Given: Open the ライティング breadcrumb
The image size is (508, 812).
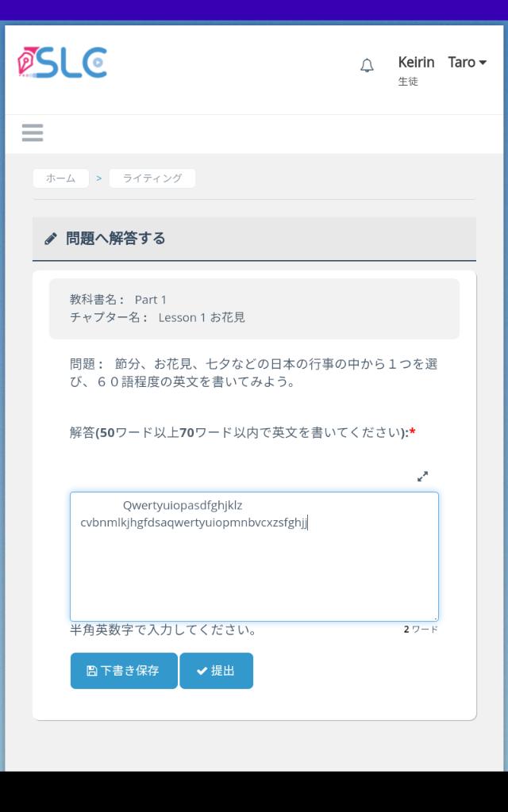Looking at the screenshot, I should 152,178.
